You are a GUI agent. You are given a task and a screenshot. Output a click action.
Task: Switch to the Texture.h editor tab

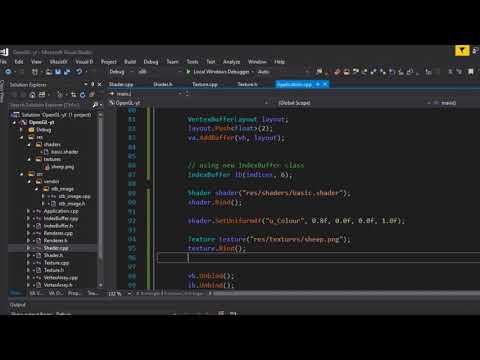coord(247,85)
